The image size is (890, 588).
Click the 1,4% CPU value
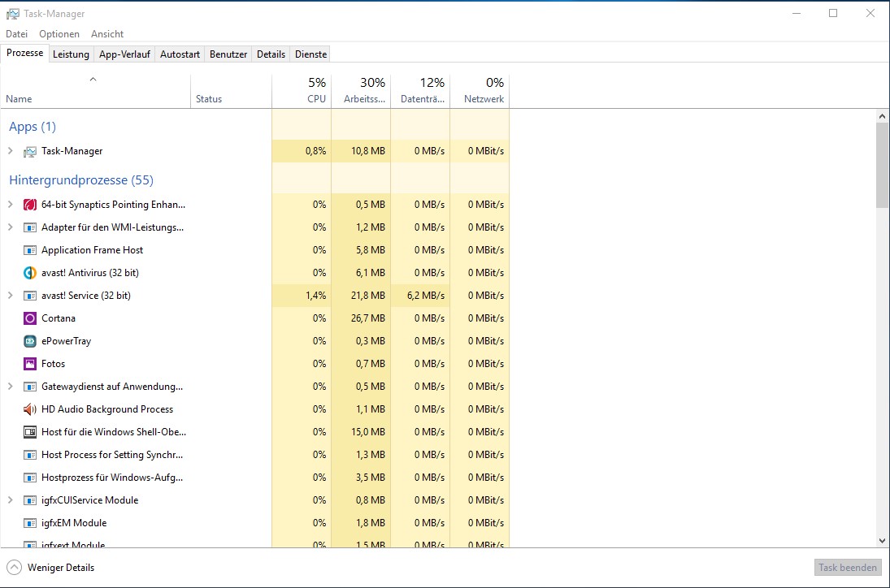point(315,296)
